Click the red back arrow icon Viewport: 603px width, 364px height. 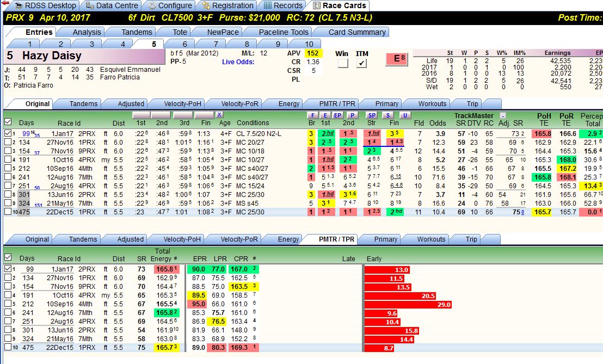[x=5, y=3]
